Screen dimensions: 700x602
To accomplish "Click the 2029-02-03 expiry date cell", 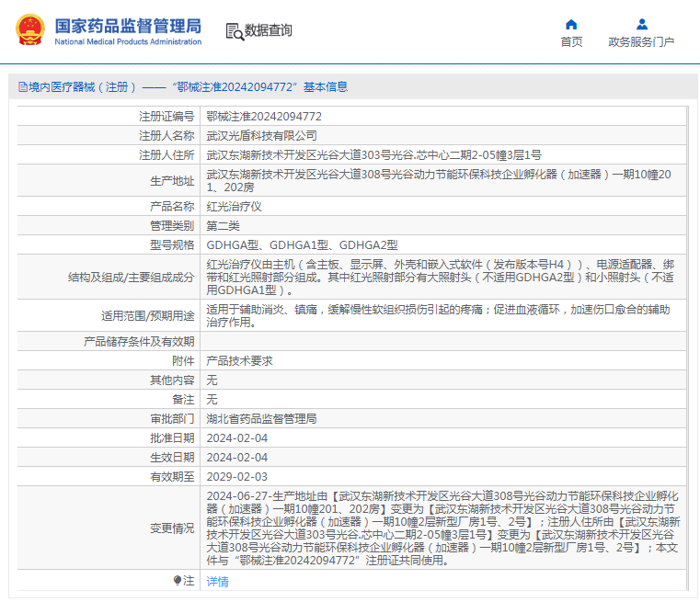I will 443,477.
